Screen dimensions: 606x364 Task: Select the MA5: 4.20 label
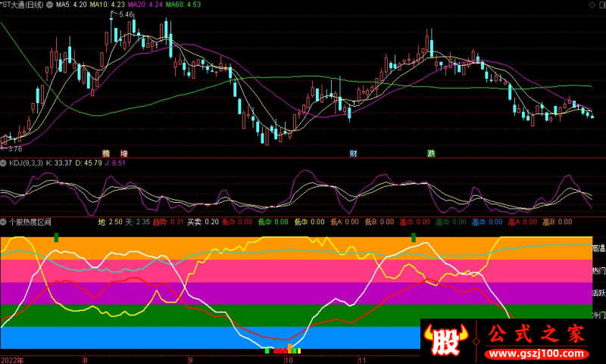pyautogui.click(x=71, y=5)
